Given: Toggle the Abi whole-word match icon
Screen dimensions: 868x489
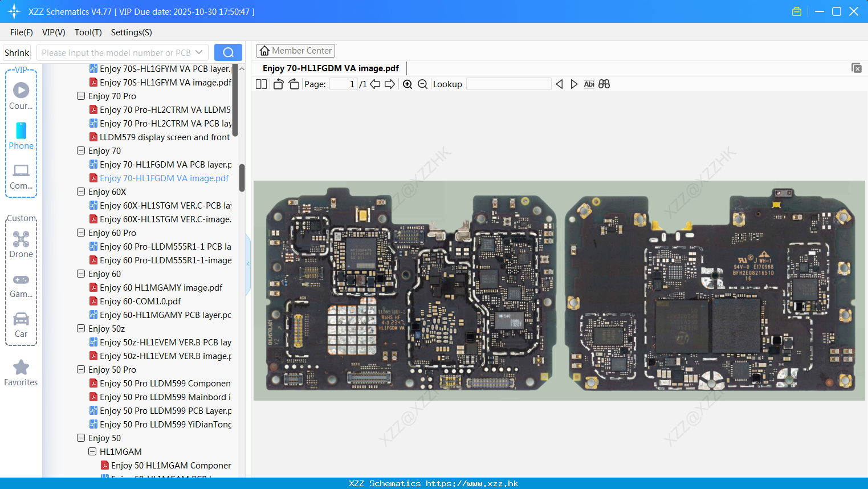Looking at the screenshot, I should pyautogui.click(x=589, y=84).
